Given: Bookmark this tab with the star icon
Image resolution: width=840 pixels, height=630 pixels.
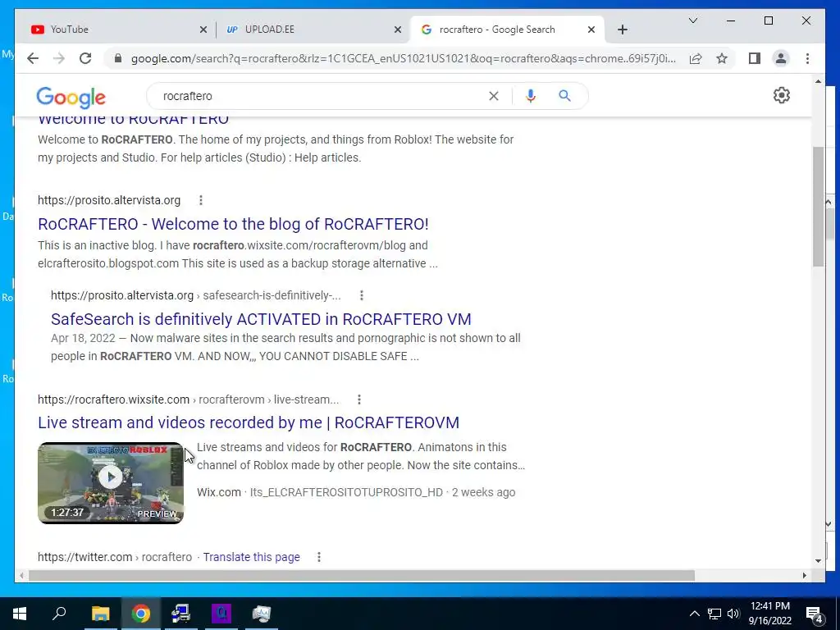Looking at the screenshot, I should 722,58.
